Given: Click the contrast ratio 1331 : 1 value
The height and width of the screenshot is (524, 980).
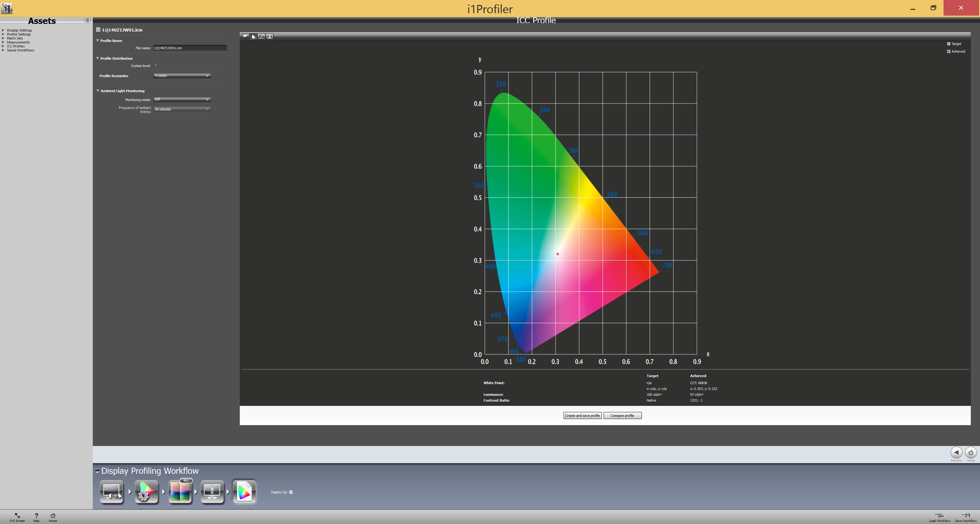Looking at the screenshot, I should coord(696,400).
